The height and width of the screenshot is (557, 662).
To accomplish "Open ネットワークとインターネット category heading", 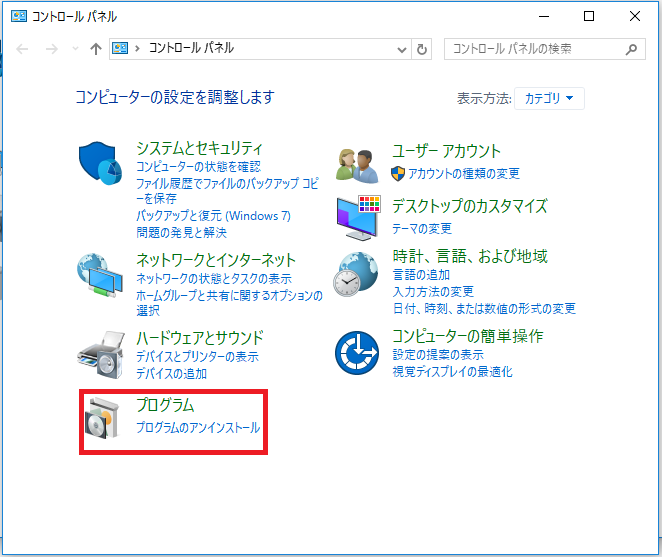I will coord(216,260).
